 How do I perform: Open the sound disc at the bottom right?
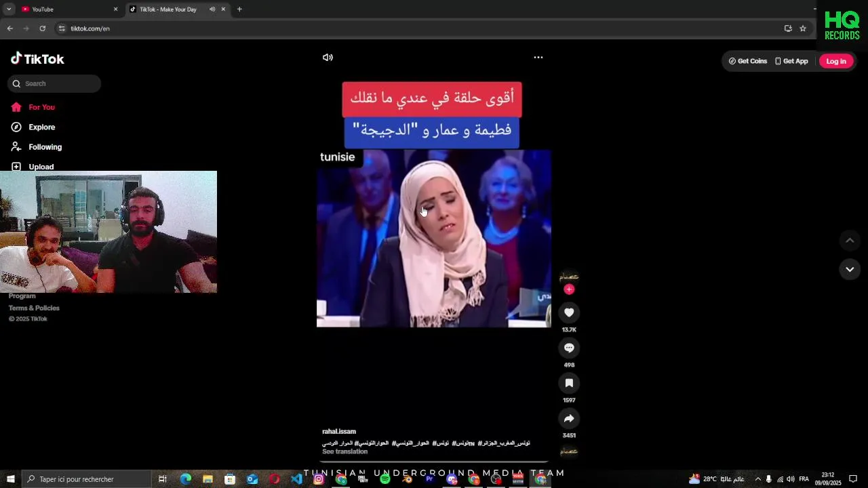click(x=569, y=451)
